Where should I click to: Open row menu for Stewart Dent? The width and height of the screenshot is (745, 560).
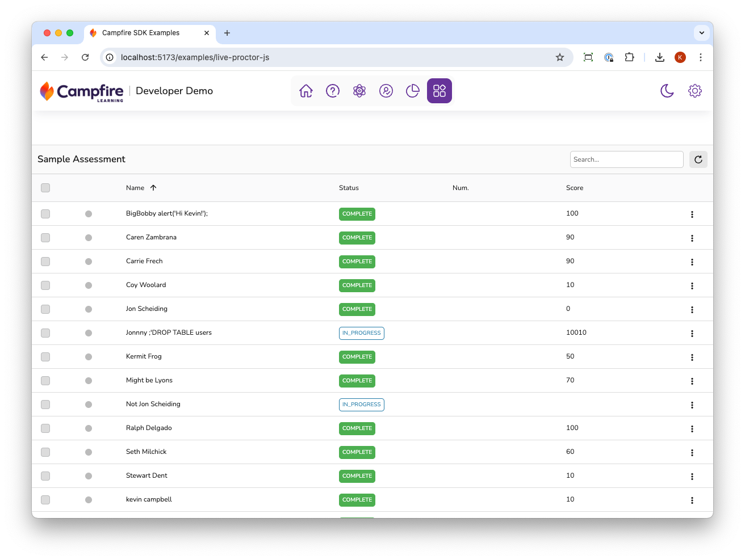(x=692, y=477)
